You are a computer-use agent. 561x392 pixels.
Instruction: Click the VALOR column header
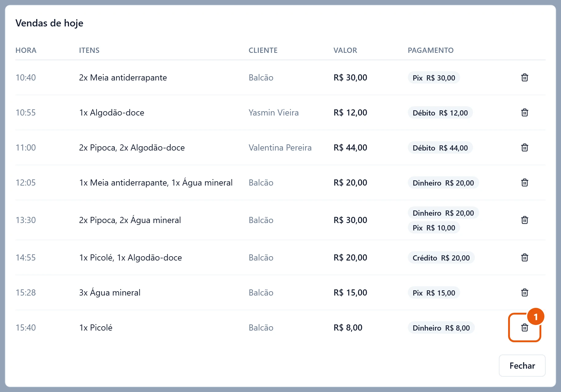tap(345, 50)
